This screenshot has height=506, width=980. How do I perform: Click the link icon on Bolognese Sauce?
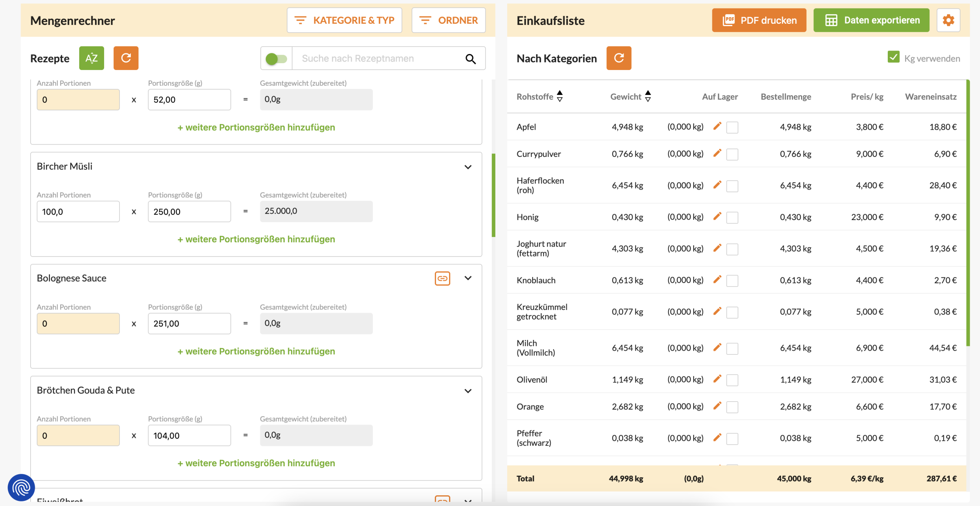click(442, 278)
